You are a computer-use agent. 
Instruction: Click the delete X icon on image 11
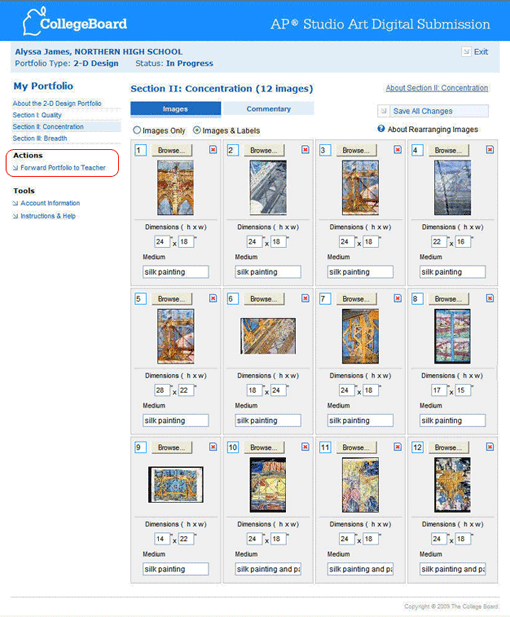pos(398,447)
